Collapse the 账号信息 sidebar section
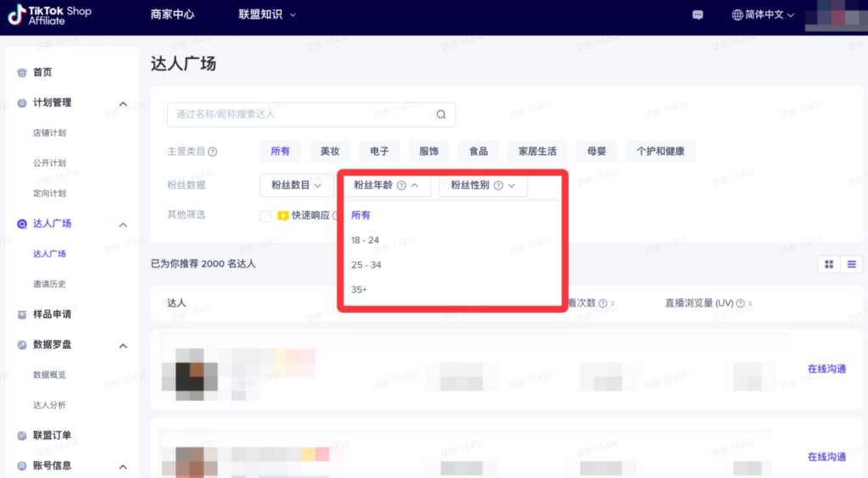 coord(123,467)
